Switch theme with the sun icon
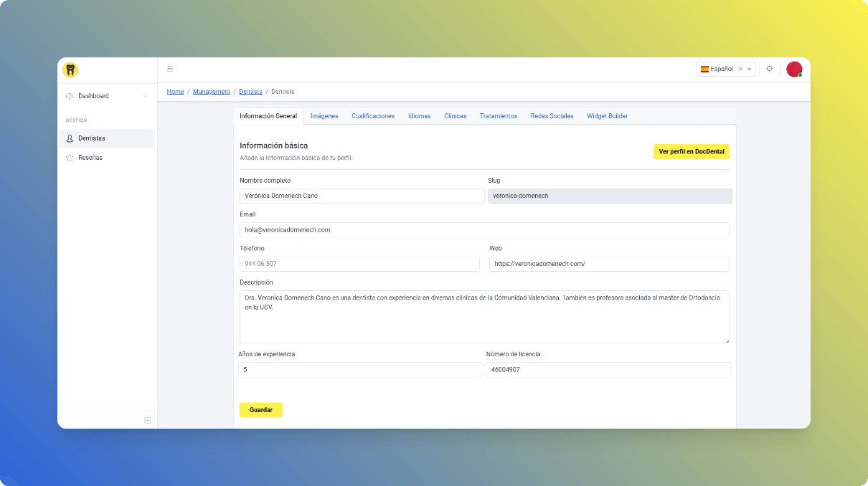The image size is (868, 486). [x=769, y=69]
